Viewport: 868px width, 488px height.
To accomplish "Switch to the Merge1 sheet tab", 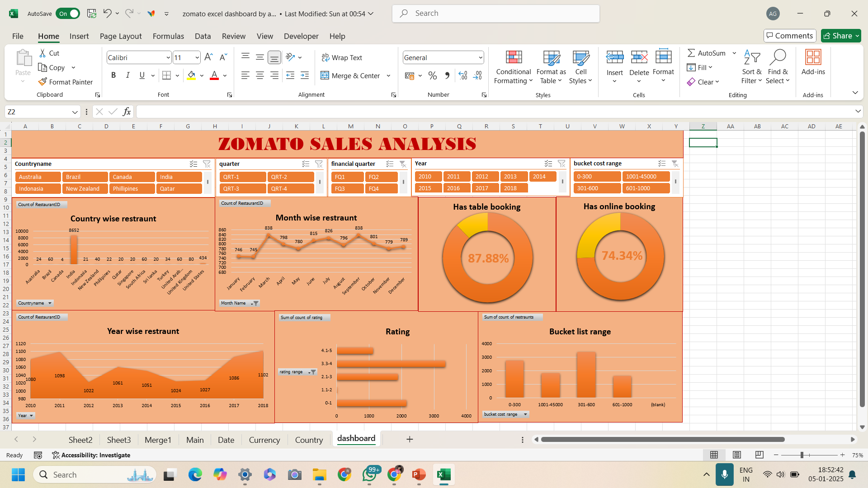I will (158, 440).
